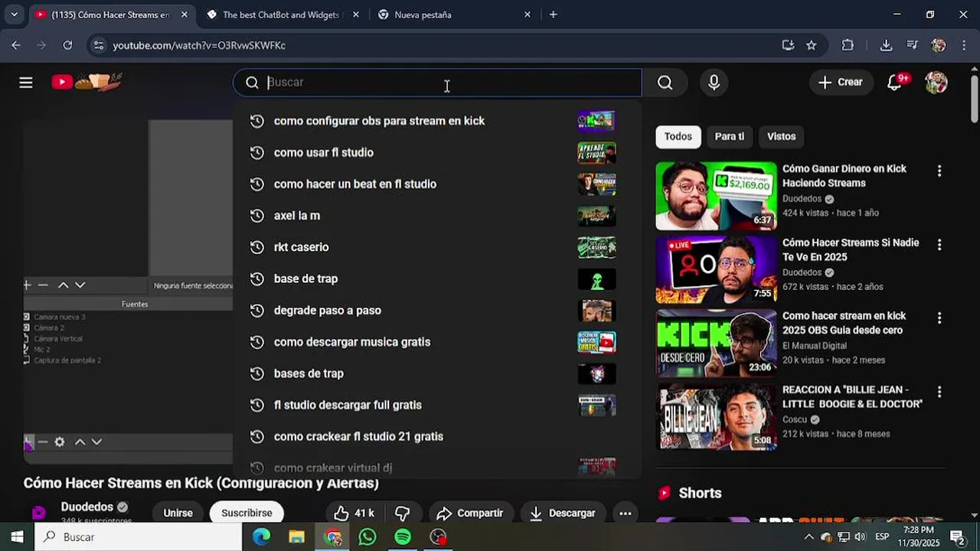
Task: Open a new browser tab with plus
Action: pyautogui.click(x=553, y=15)
